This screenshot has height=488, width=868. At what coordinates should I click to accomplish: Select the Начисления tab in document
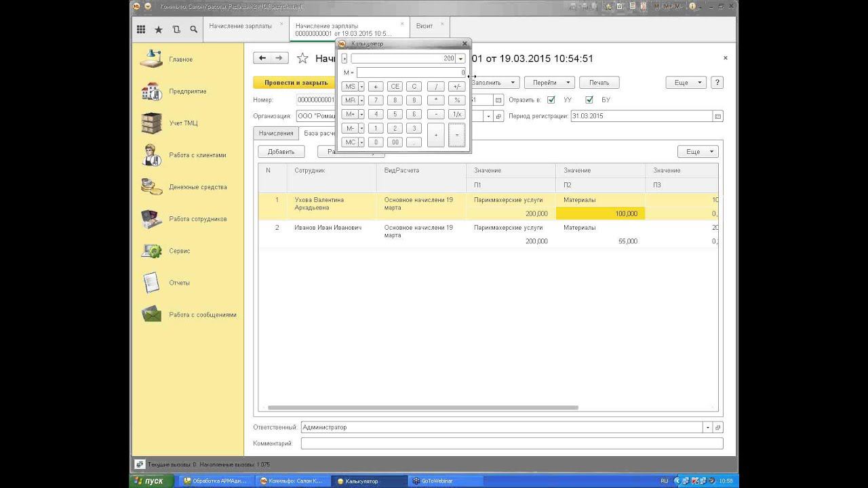[276, 134]
